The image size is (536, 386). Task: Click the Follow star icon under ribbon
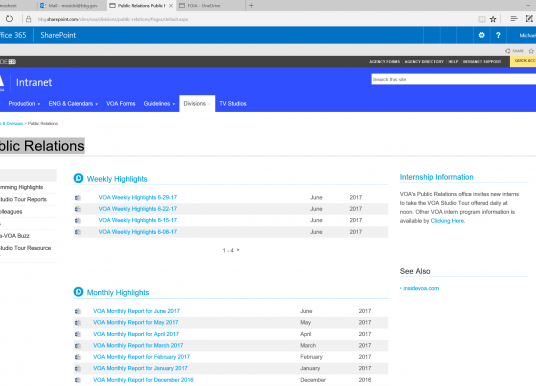pos(531,51)
